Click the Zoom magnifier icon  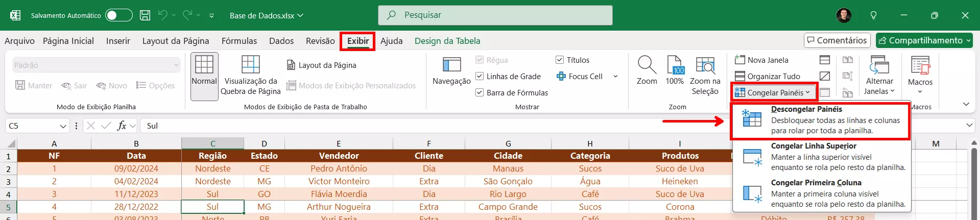pos(647,65)
